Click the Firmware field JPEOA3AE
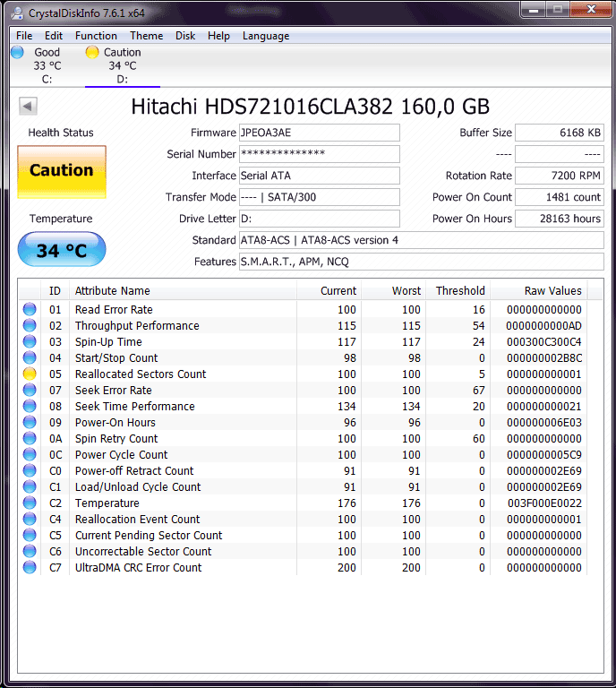Screen dimensions: 616x688 coord(319,133)
